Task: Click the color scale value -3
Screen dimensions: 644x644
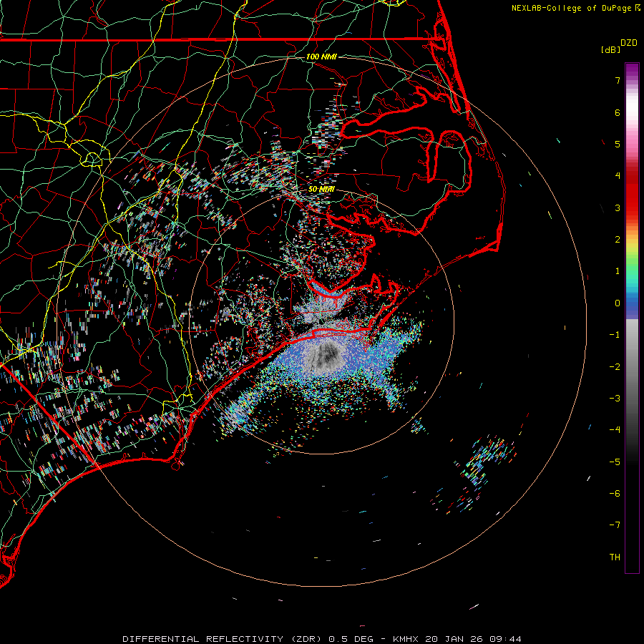Action: point(615,399)
